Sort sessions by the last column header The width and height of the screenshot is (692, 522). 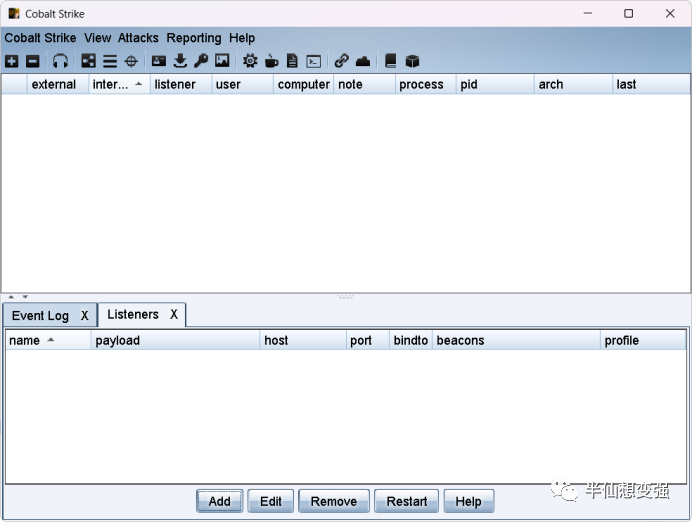pos(651,84)
